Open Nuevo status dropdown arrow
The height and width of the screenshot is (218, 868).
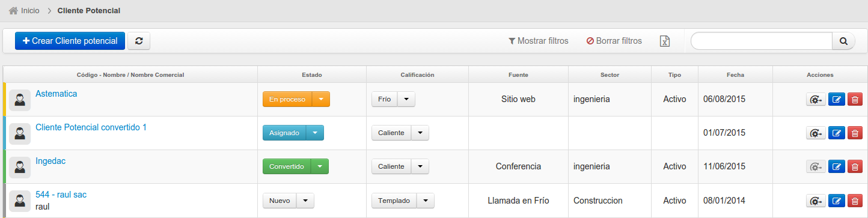(305, 201)
